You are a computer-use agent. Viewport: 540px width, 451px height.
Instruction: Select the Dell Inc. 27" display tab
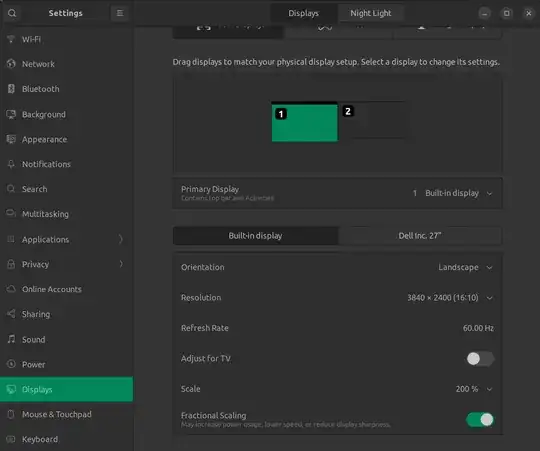click(x=420, y=236)
